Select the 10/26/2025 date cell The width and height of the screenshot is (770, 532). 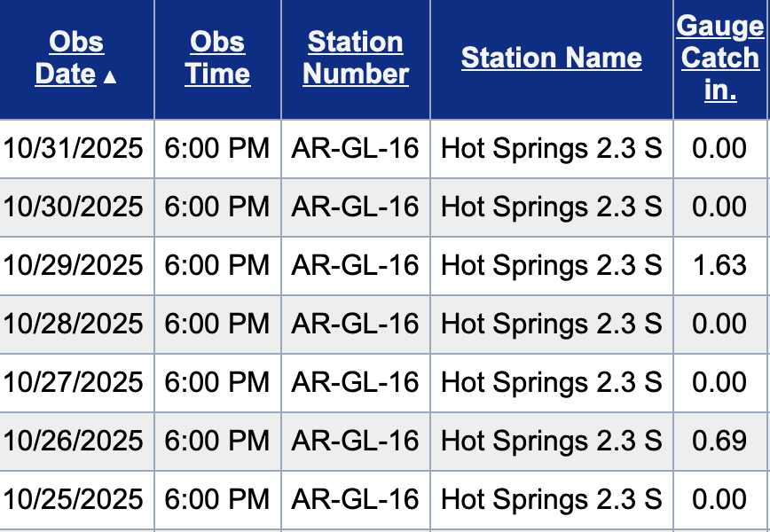73,441
